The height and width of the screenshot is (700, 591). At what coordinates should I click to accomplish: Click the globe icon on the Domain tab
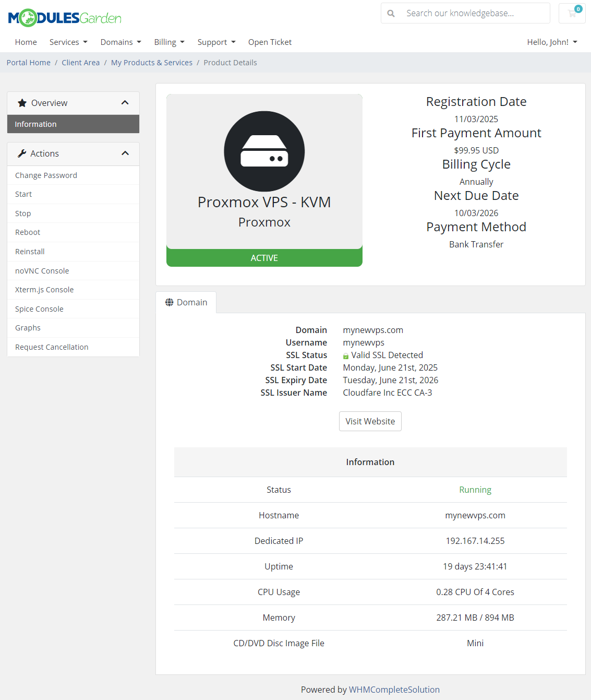[x=168, y=302]
